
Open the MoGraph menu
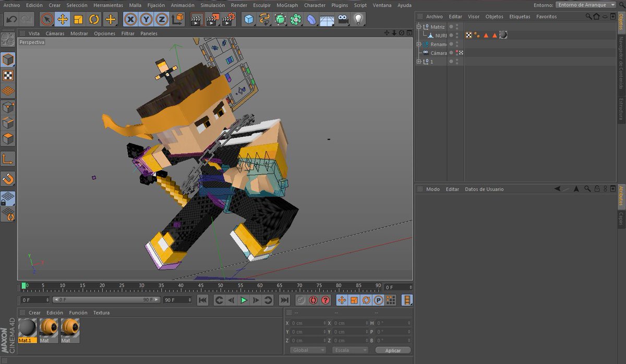point(287,5)
